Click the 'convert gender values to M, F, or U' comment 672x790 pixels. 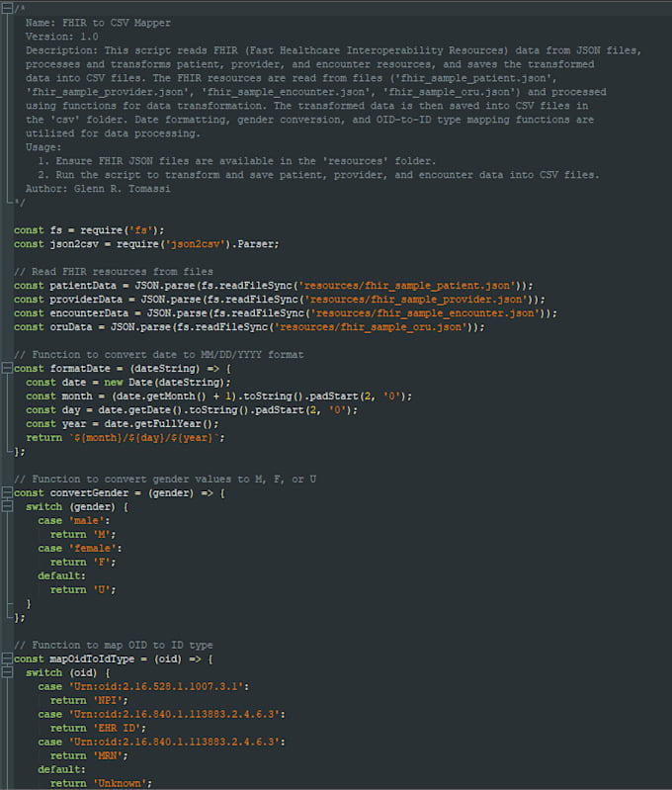(x=165, y=480)
